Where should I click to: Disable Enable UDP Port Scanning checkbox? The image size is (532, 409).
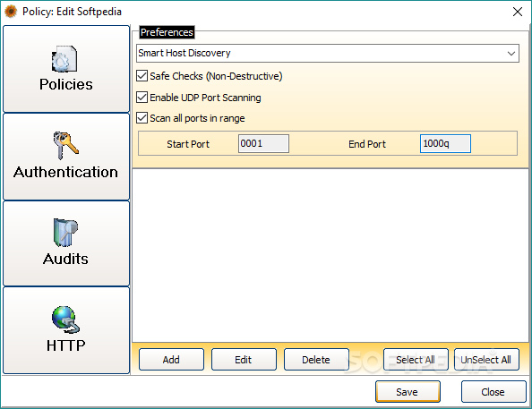(x=142, y=98)
